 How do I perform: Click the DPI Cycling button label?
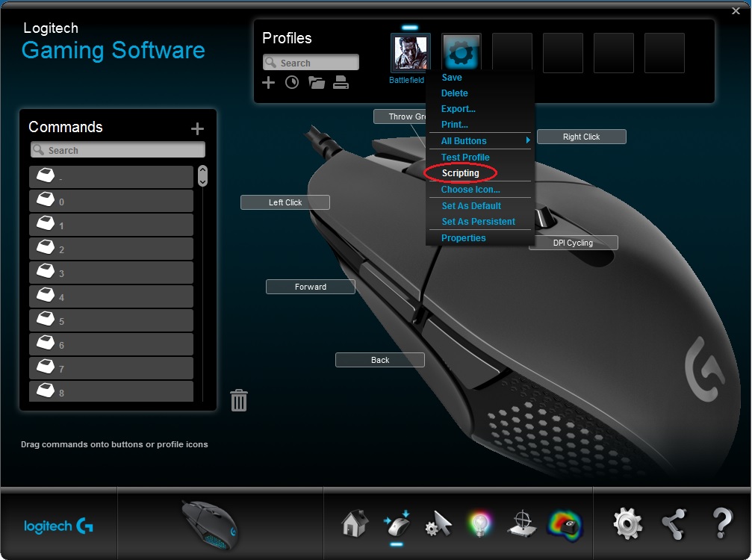(573, 243)
